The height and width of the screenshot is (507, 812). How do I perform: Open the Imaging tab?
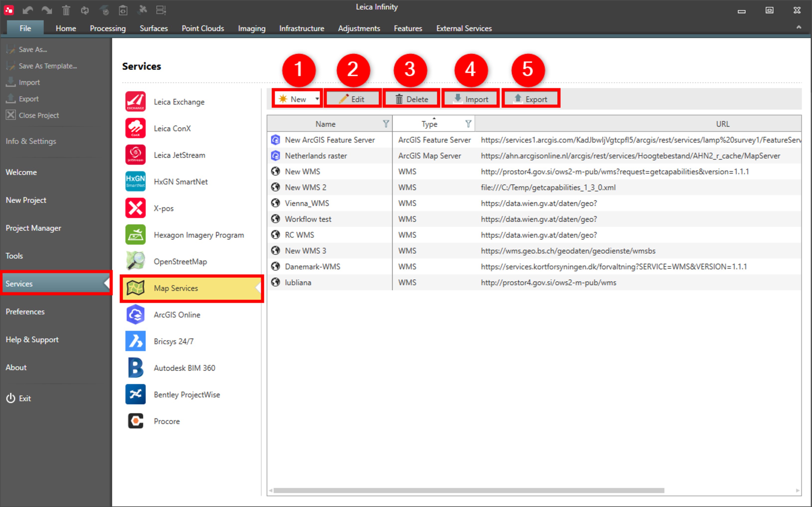251,28
